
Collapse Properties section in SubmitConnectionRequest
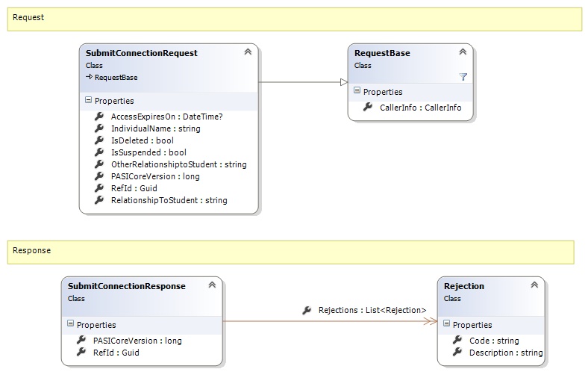[89, 101]
